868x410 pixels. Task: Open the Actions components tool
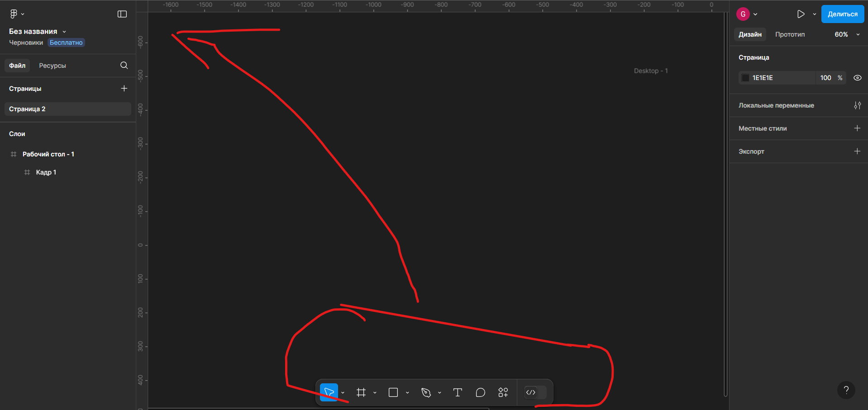coord(503,392)
